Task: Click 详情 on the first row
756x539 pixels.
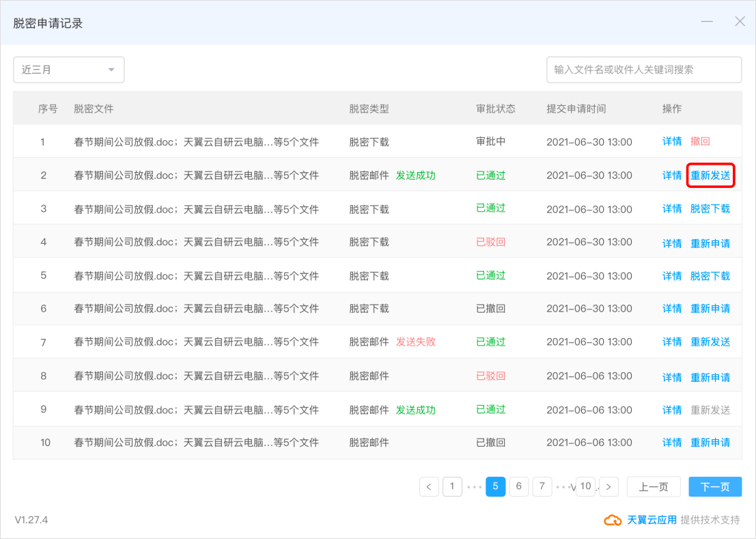Action: click(671, 141)
